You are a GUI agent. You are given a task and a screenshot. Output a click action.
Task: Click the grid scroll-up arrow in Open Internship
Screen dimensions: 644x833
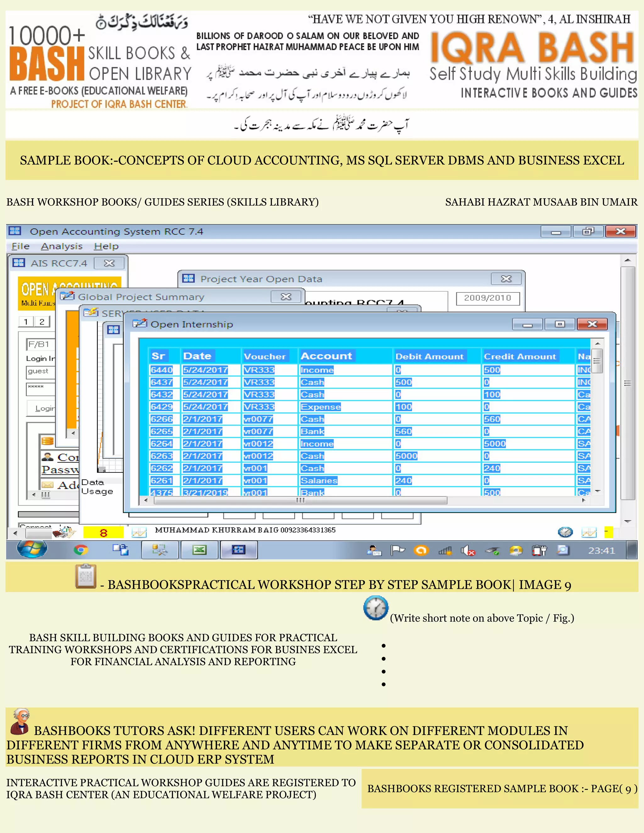click(x=597, y=343)
